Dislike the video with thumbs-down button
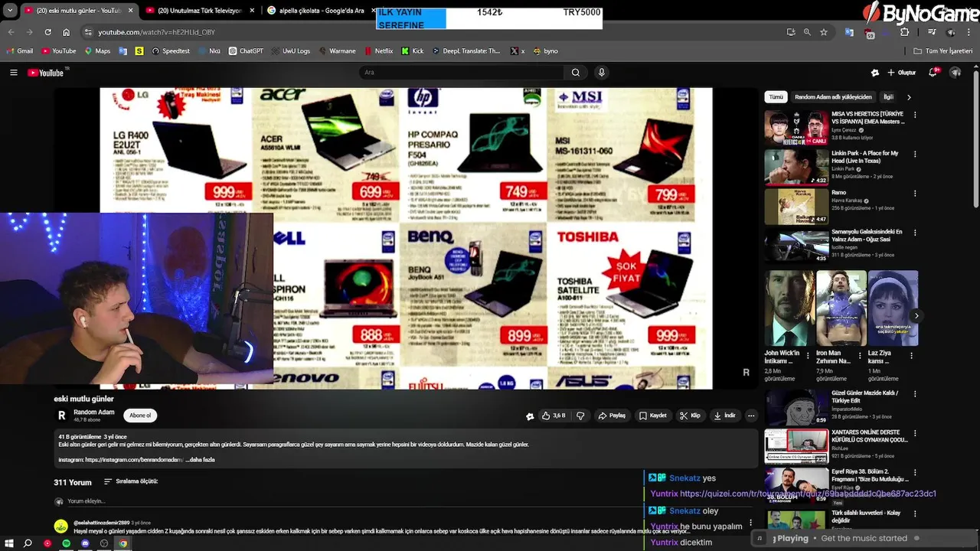The height and width of the screenshot is (551, 980). pos(580,416)
